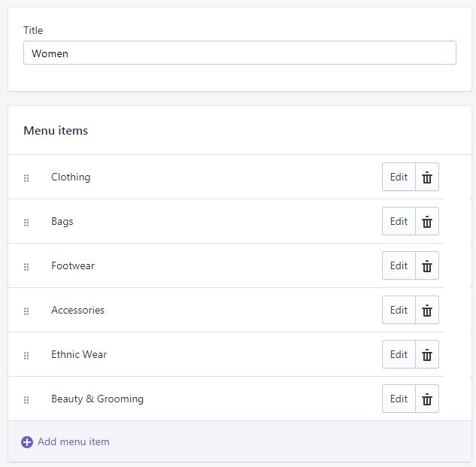Remove Footwear using its trash icon
This screenshot has width=476, height=467.
(x=427, y=266)
